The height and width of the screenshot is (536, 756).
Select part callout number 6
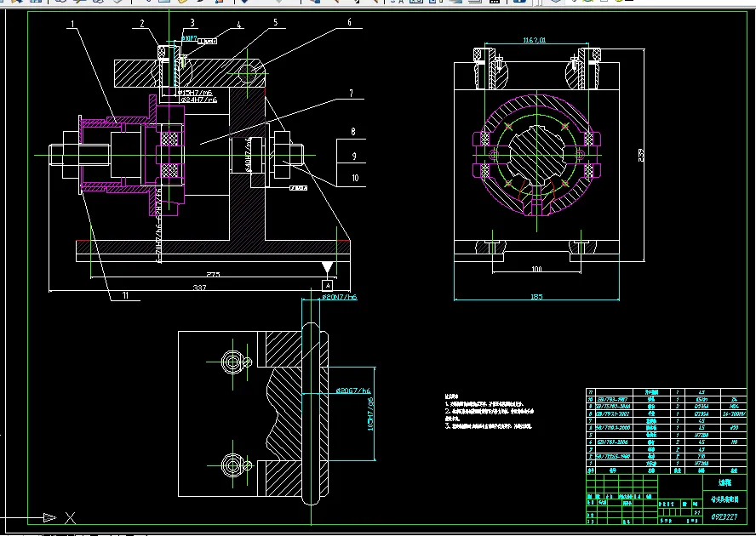pyautogui.click(x=350, y=21)
